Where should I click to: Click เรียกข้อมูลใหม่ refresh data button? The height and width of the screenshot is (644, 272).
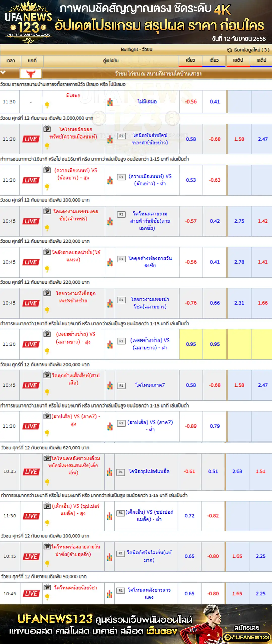pyautogui.click(x=248, y=50)
